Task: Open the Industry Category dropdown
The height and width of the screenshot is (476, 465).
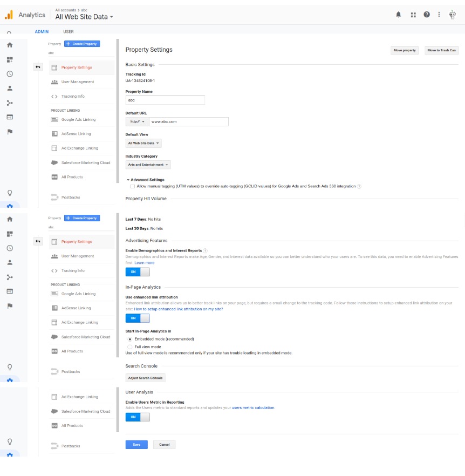Action: [x=148, y=165]
